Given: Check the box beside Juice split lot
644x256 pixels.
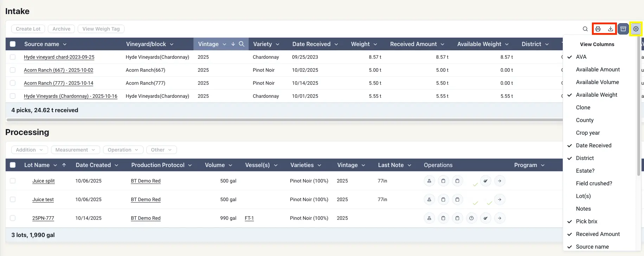Looking at the screenshot, I should (13, 181).
